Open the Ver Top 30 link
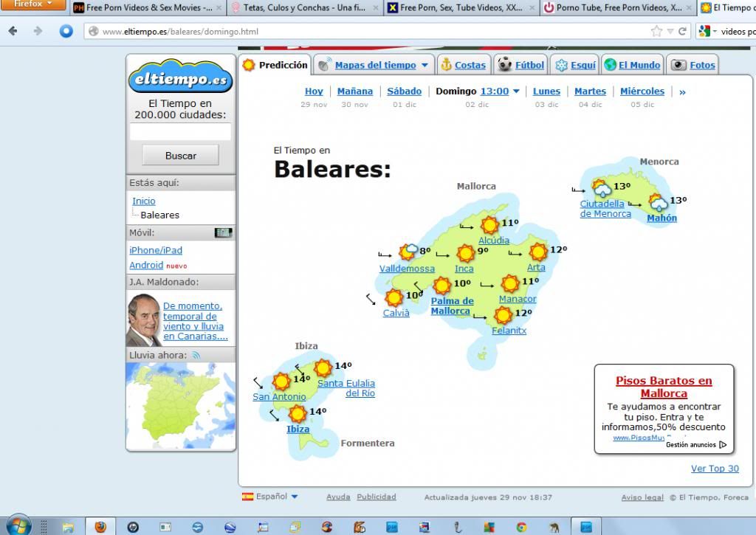This screenshot has height=535, width=756. click(715, 469)
